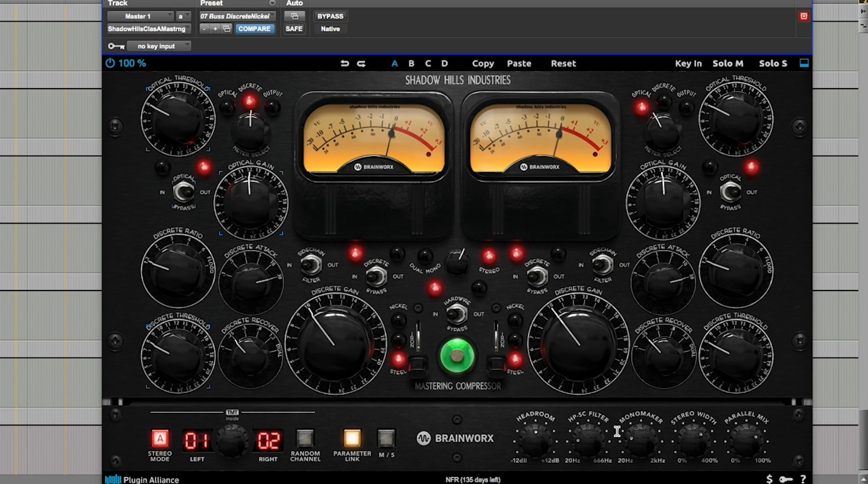Click the right VU meter

tap(540, 137)
